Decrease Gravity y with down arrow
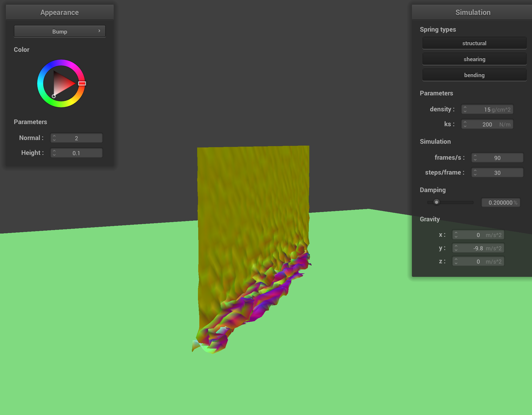Image resolution: width=532 pixels, height=415 pixels. point(456,250)
